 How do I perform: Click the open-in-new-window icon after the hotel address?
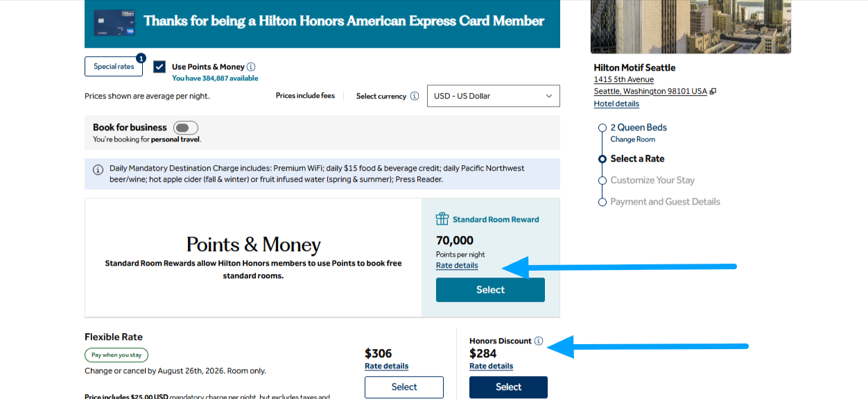[713, 92]
